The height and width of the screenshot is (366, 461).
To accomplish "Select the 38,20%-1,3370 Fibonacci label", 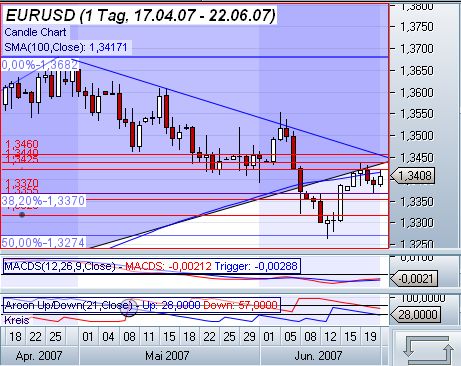I will (43, 201).
